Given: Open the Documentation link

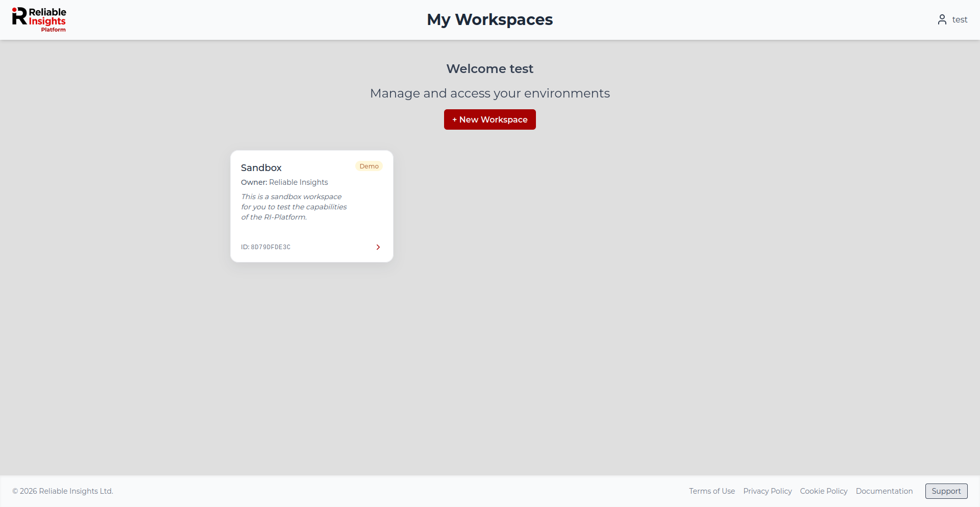Looking at the screenshot, I should tap(884, 491).
